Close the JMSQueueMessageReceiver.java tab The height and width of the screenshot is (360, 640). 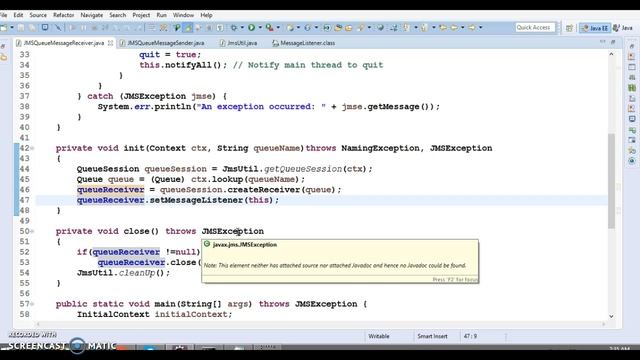(x=110, y=43)
